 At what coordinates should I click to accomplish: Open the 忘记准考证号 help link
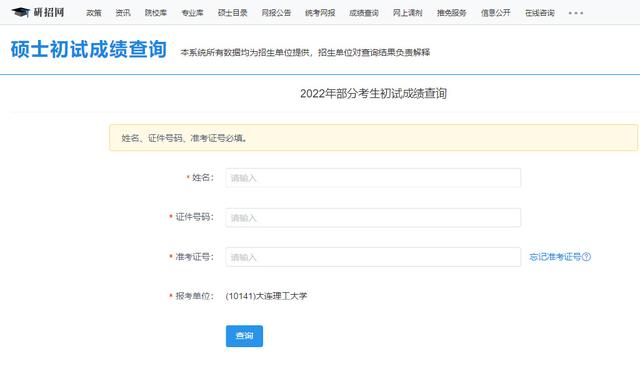click(560, 257)
